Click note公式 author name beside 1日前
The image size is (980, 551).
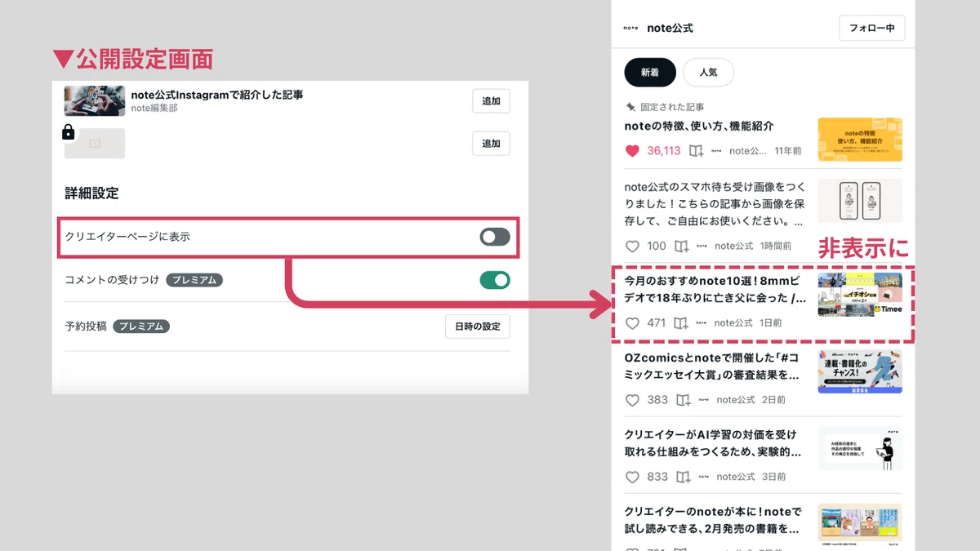pyautogui.click(x=733, y=323)
